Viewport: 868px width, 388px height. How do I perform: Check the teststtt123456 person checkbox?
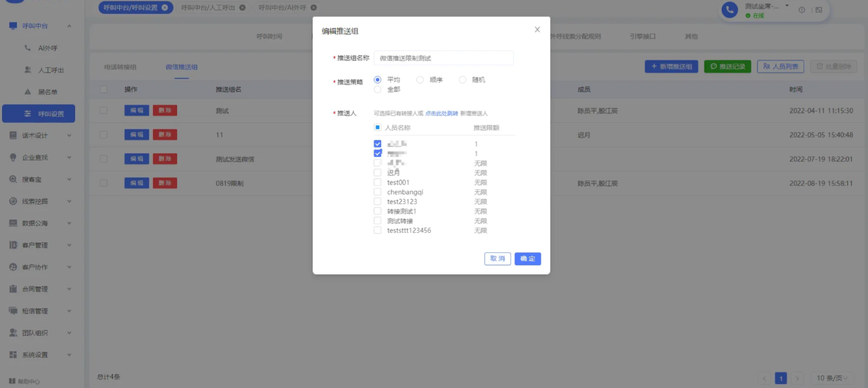[x=378, y=230]
